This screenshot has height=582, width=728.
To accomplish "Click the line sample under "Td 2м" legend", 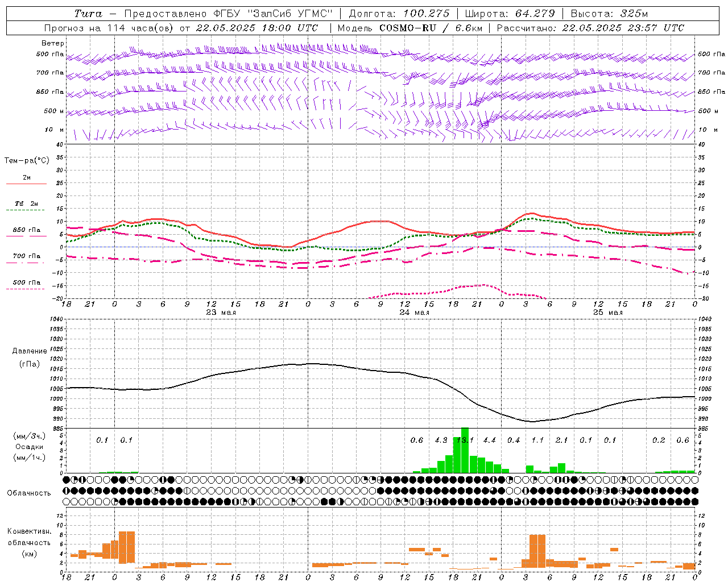I will 26,210.
